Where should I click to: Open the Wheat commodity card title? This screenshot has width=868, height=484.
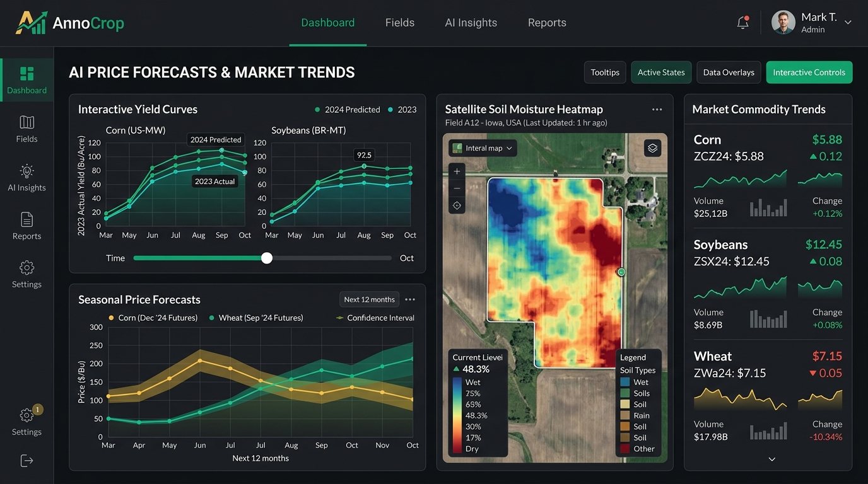(x=713, y=357)
